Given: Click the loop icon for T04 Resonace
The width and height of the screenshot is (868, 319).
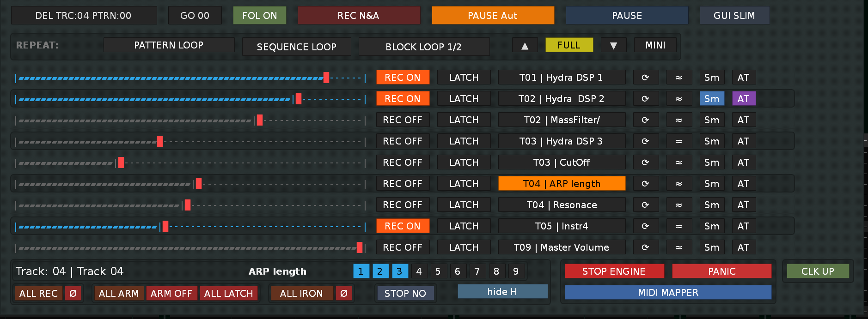Looking at the screenshot, I should pyautogui.click(x=646, y=205).
